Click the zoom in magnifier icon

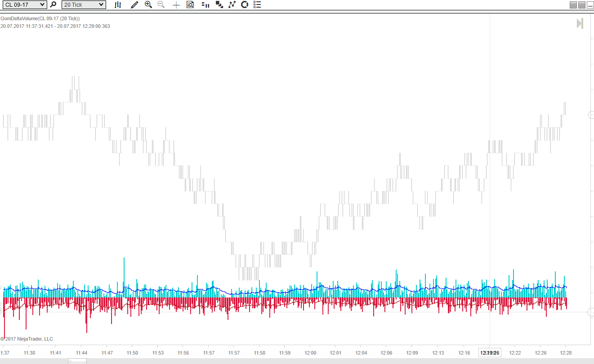pyautogui.click(x=148, y=4)
